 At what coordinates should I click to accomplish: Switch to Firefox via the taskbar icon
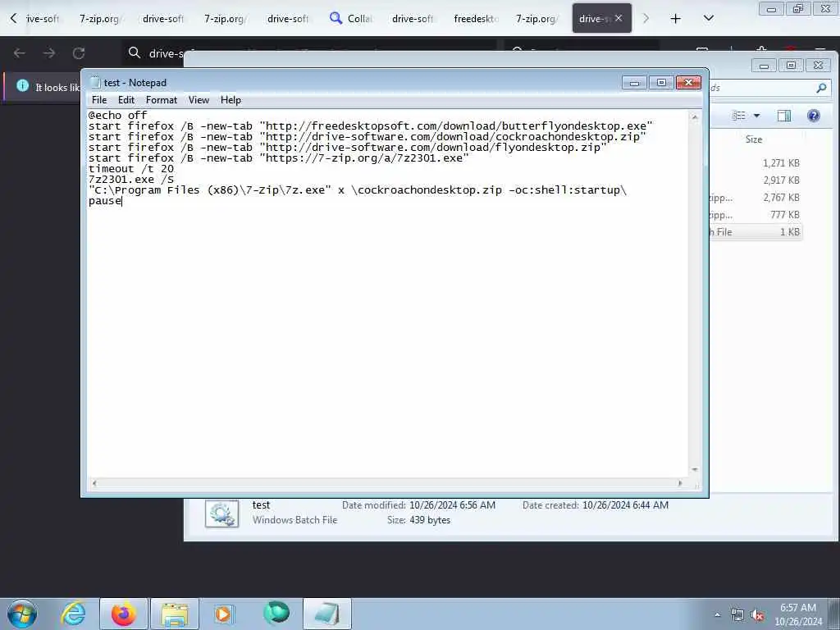pos(124,614)
